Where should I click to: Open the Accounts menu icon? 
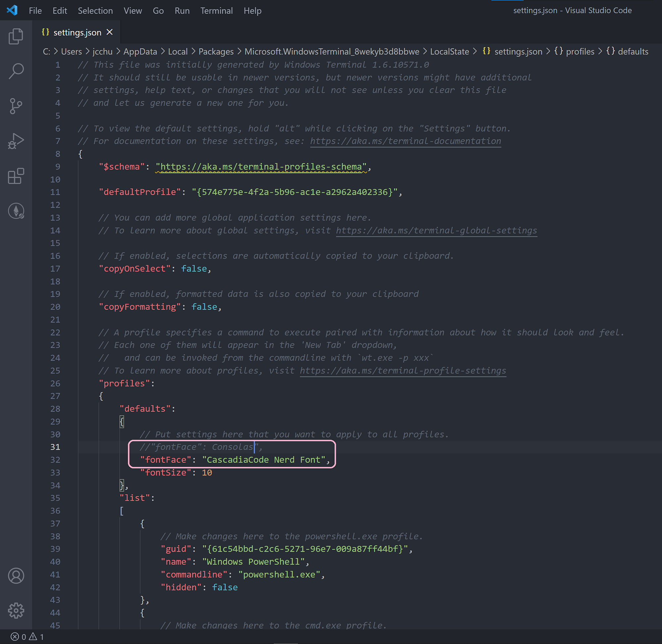coord(16,576)
